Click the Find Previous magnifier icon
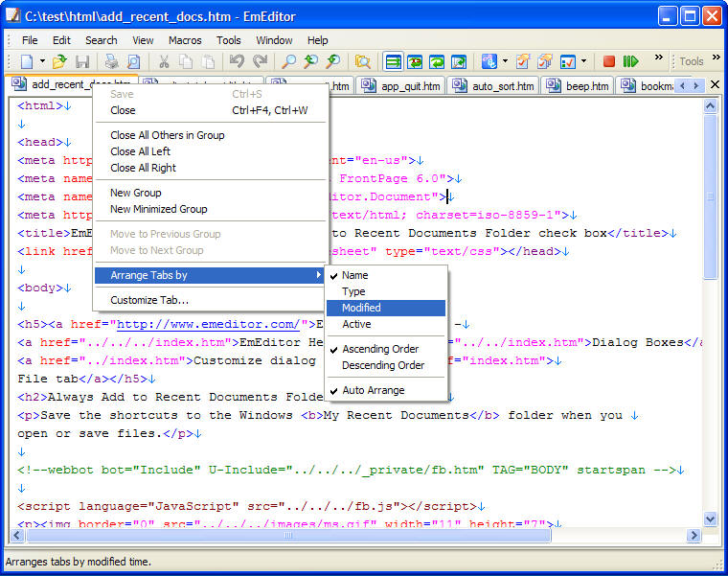 [311, 61]
